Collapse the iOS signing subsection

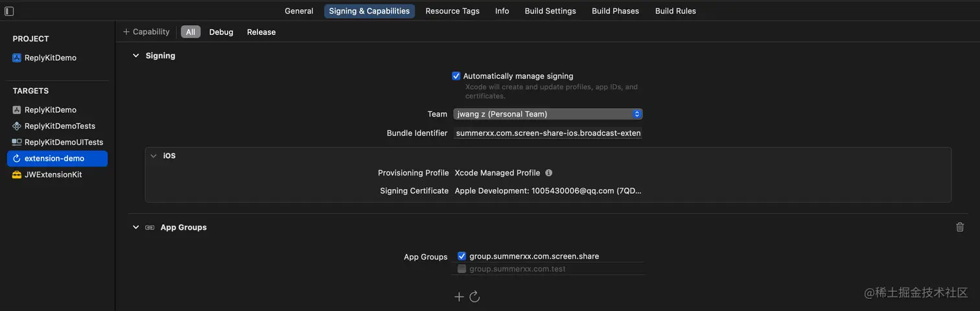pos(154,155)
